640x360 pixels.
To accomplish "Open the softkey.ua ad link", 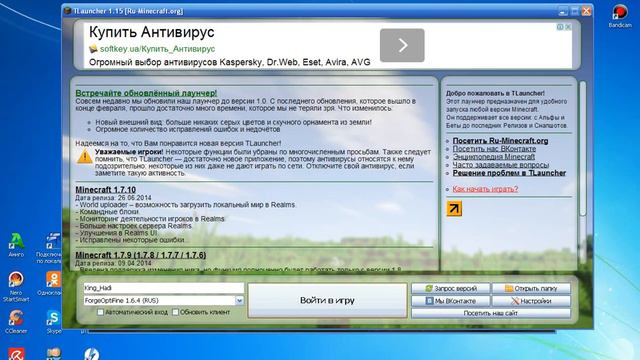I will [157, 49].
